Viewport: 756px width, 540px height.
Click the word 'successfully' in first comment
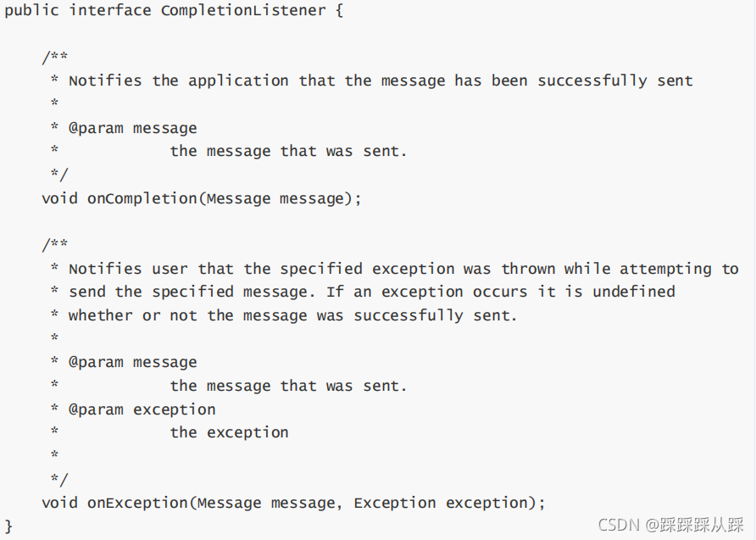click(x=592, y=81)
